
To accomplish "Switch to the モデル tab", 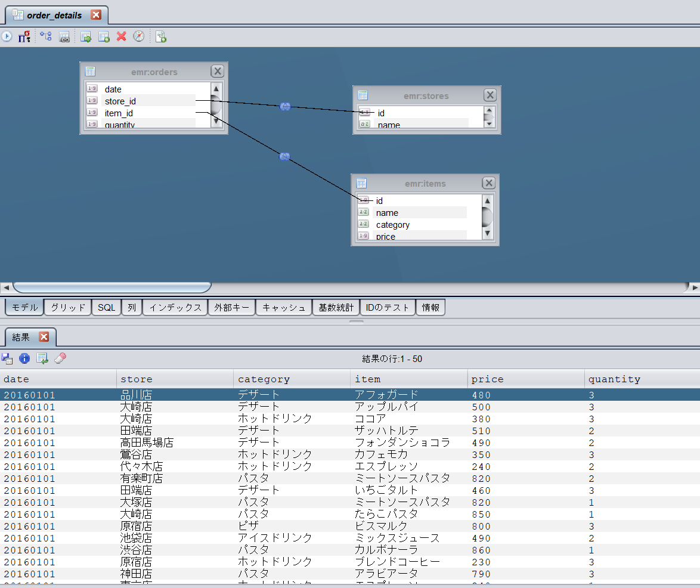I will pos(24,307).
